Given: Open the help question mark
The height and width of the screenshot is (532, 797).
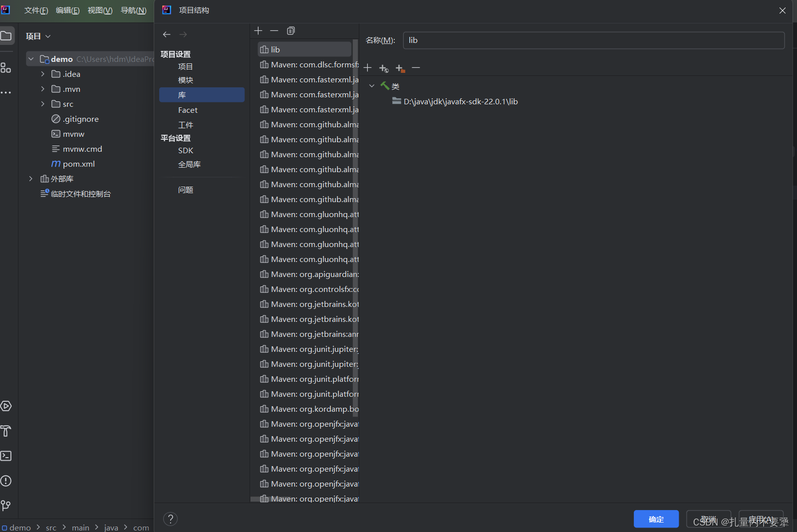Looking at the screenshot, I should point(171,519).
